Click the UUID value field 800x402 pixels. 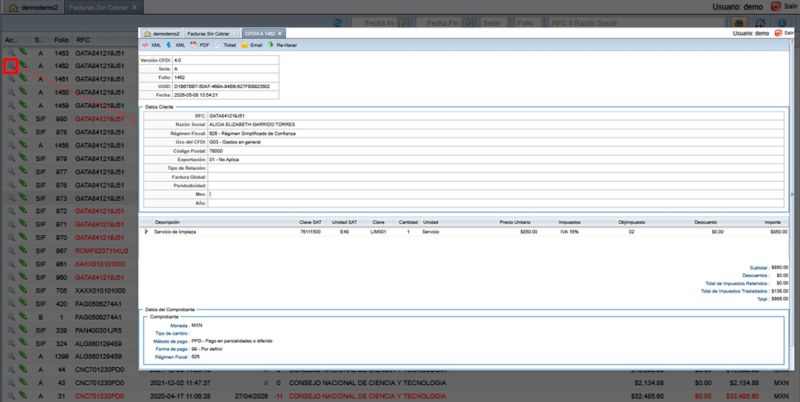pos(226,86)
